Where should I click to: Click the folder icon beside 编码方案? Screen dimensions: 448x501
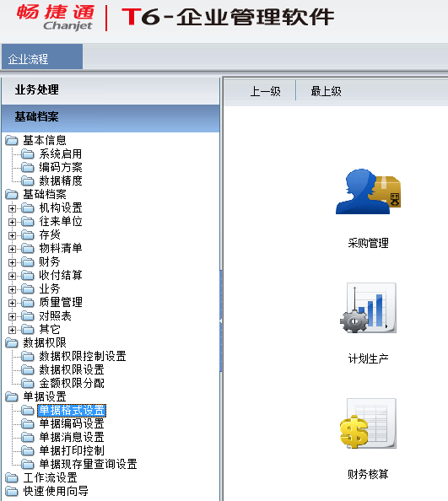(28, 168)
